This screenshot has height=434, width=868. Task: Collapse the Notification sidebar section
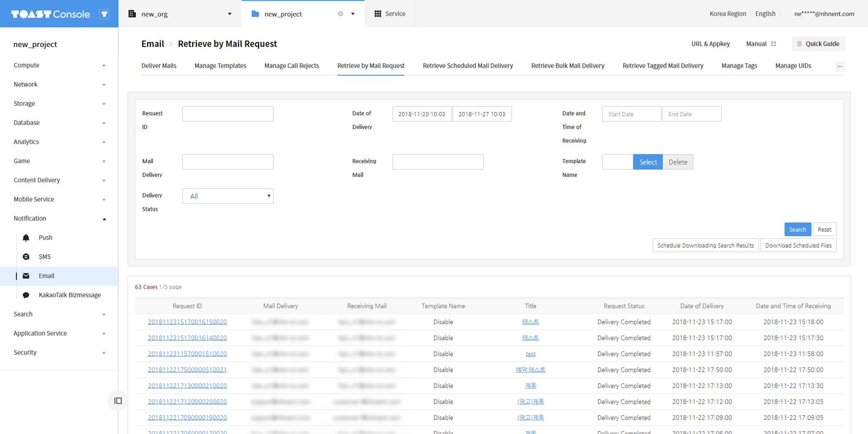pos(104,219)
